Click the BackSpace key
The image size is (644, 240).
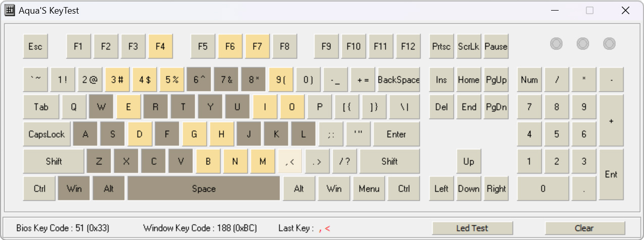click(399, 80)
